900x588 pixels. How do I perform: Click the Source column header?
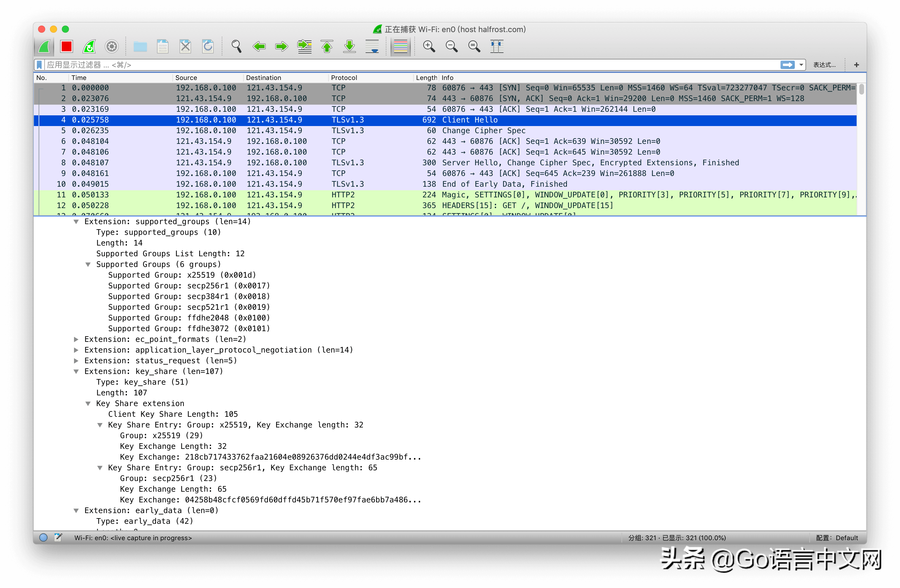(186, 78)
